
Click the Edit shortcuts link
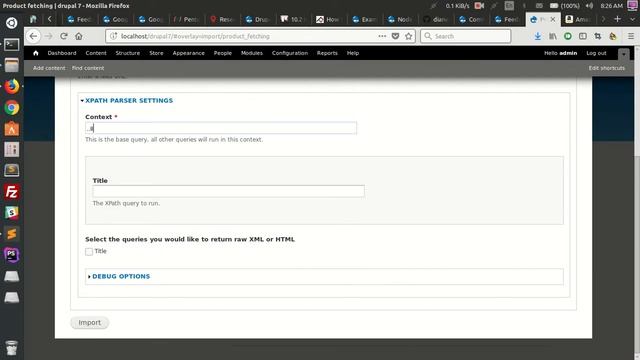pos(607,68)
